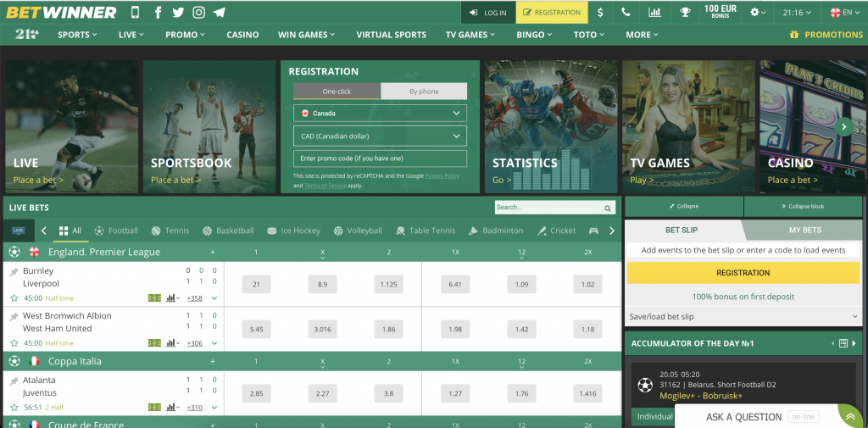Open Virtual Sports page

(392, 35)
